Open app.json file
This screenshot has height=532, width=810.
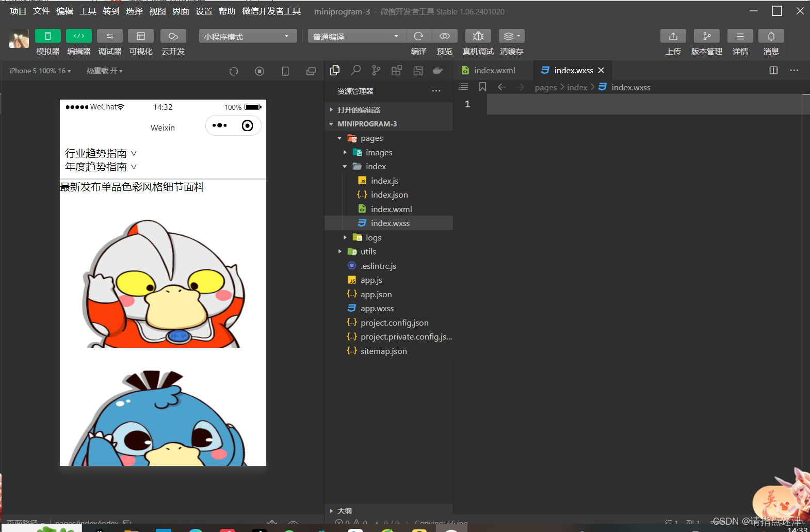(x=388, y=294)
